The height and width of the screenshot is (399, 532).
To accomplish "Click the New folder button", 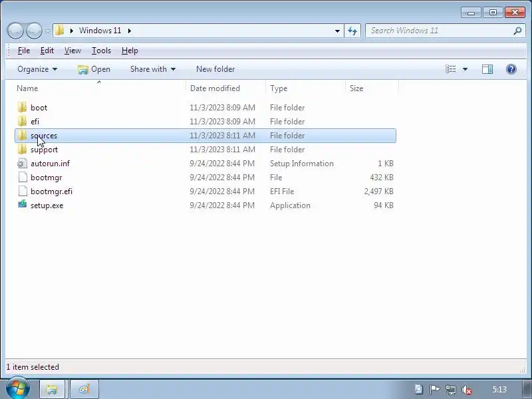I will 215,69.
